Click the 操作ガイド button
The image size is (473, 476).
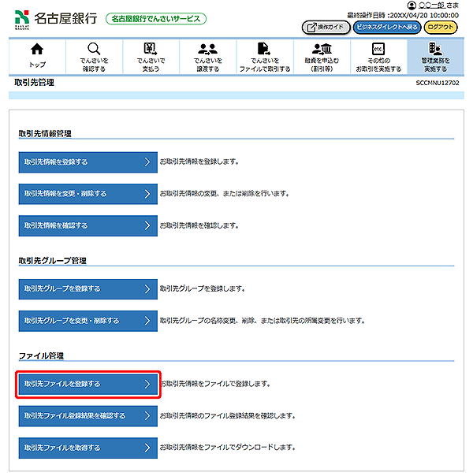click(x=326, y=27)
